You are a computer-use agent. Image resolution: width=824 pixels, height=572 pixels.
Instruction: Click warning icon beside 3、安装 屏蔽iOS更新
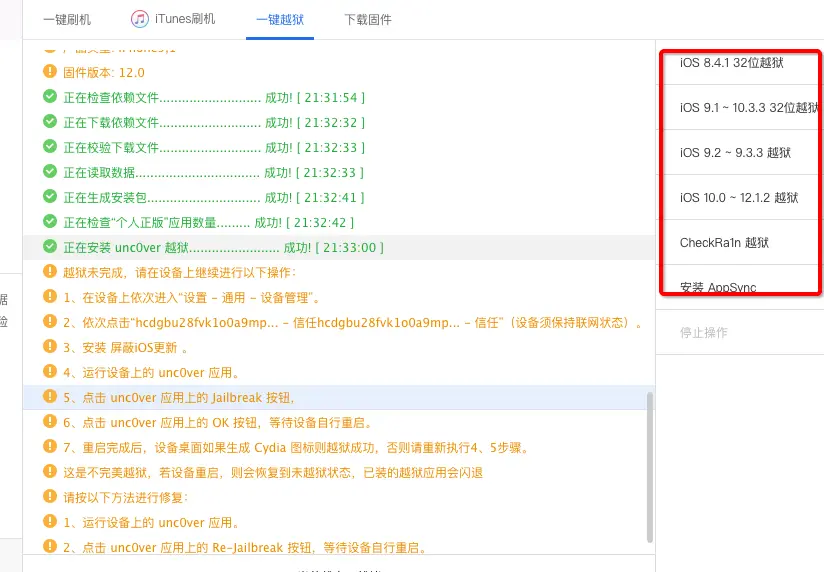pos(50,346)
